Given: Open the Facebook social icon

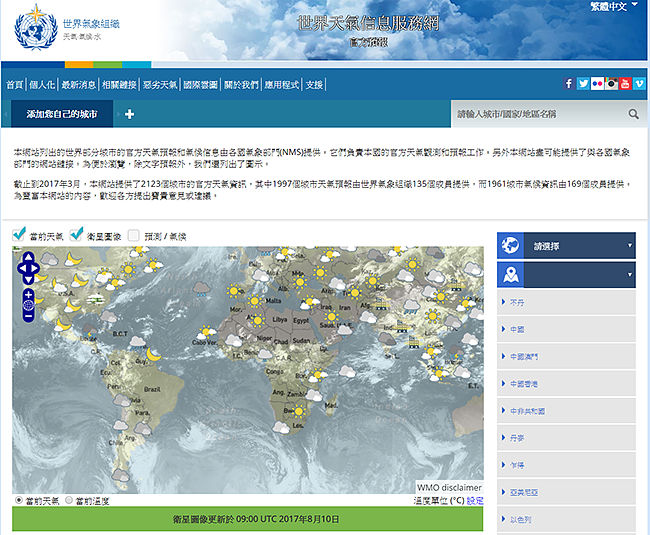Looking at the screenshot, I should click(x=569, y=84).
